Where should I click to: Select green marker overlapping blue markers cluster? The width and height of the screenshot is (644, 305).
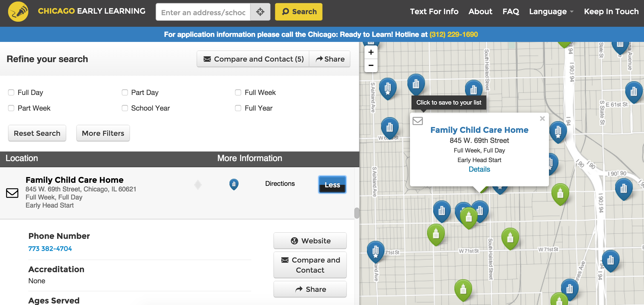469,218
